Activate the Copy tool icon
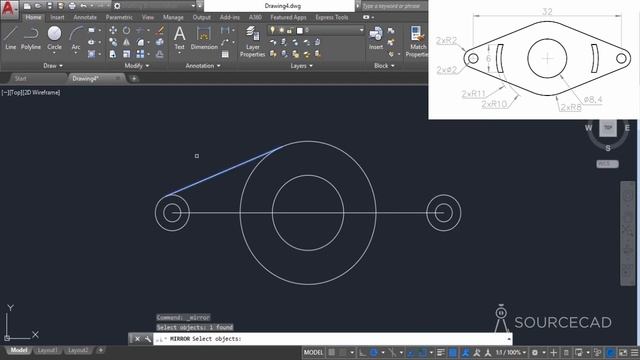Image resolution: width=640 pixels, height=360 pixels. 113,42
